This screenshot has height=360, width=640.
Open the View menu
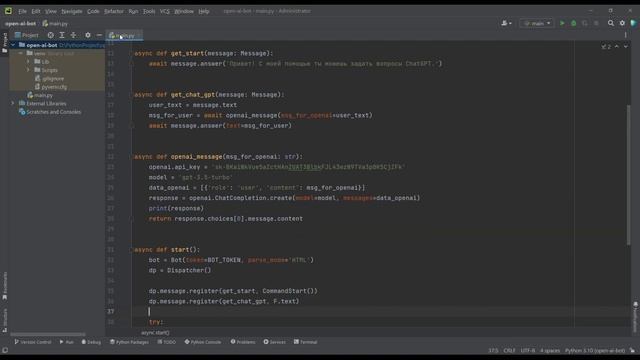[x=51, y=11]
